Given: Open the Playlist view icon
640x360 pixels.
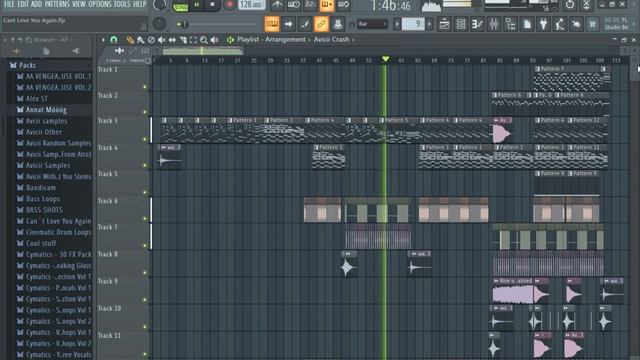Looking at the screenshot, I should coord(444,24).
